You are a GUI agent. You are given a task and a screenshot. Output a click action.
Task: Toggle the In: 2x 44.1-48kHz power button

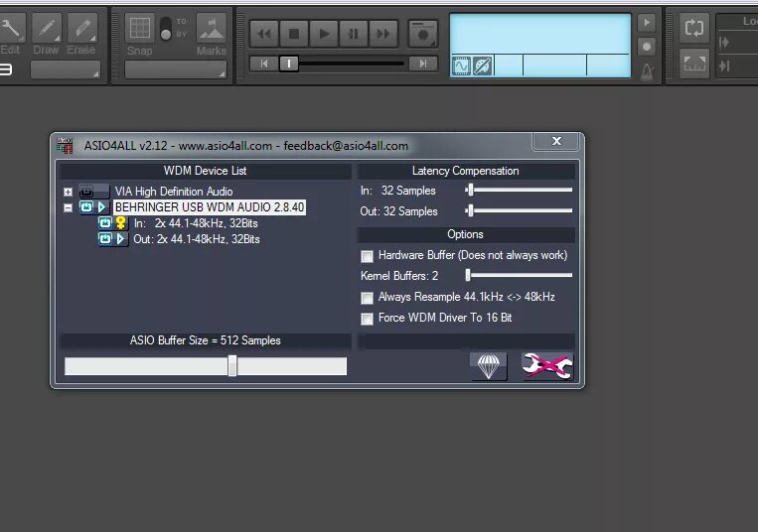(105, 222)
